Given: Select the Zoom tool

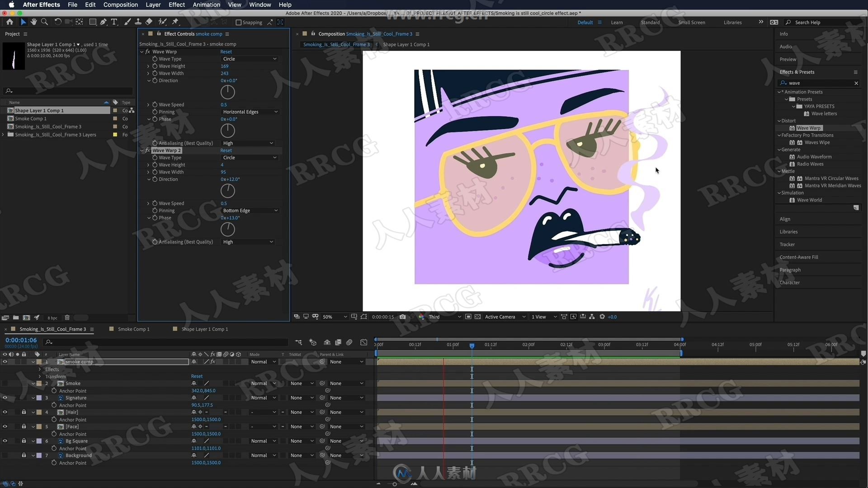Looking at the screenshot, I should click(x=44, y=22).
